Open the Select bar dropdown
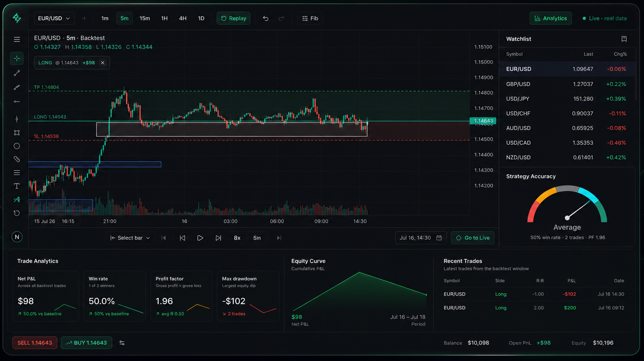The height and width of the screenshot is (361, 644). pyautogui.click(x=130, y=238)
